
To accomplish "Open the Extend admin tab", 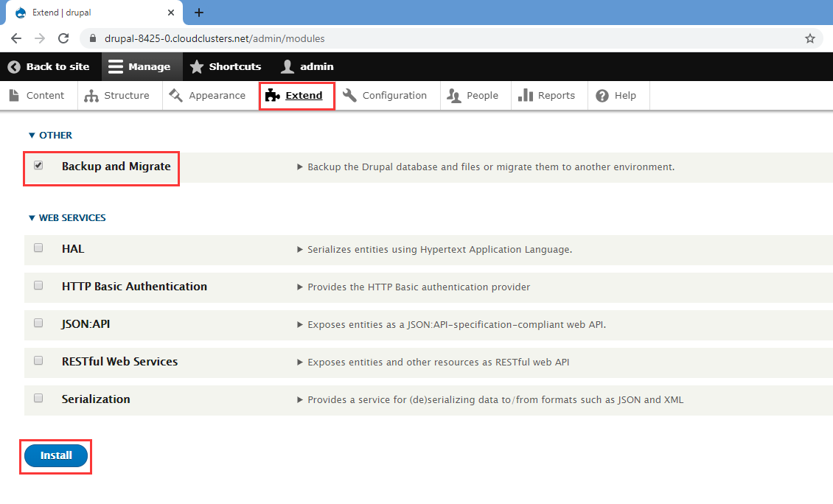I will (296, 96).
